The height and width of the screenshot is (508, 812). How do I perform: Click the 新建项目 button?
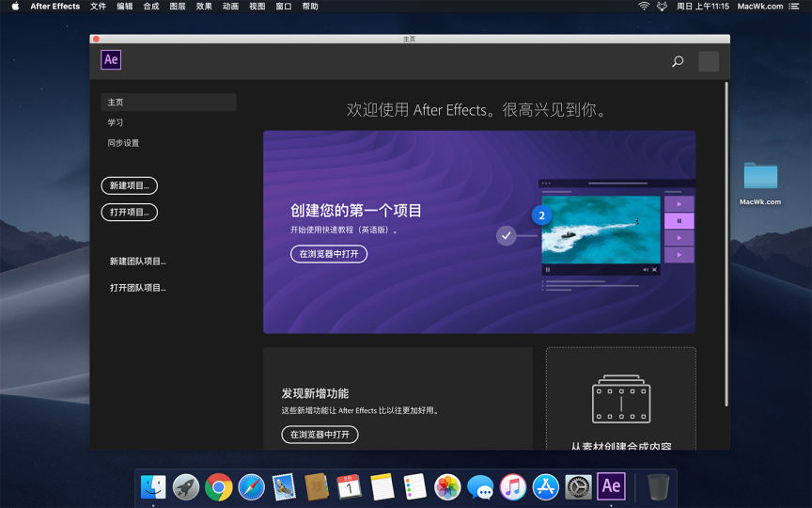click(x=130, y=185)
